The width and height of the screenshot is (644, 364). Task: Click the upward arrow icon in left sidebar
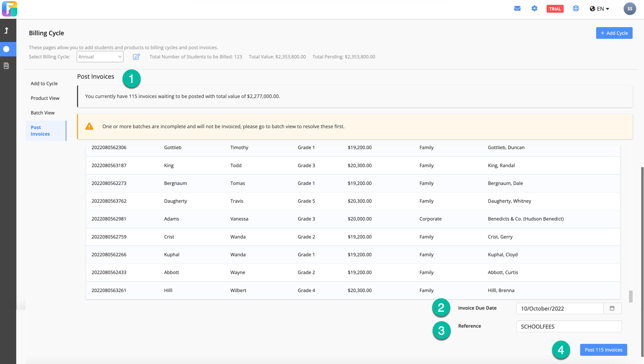(x=6, y=31)
